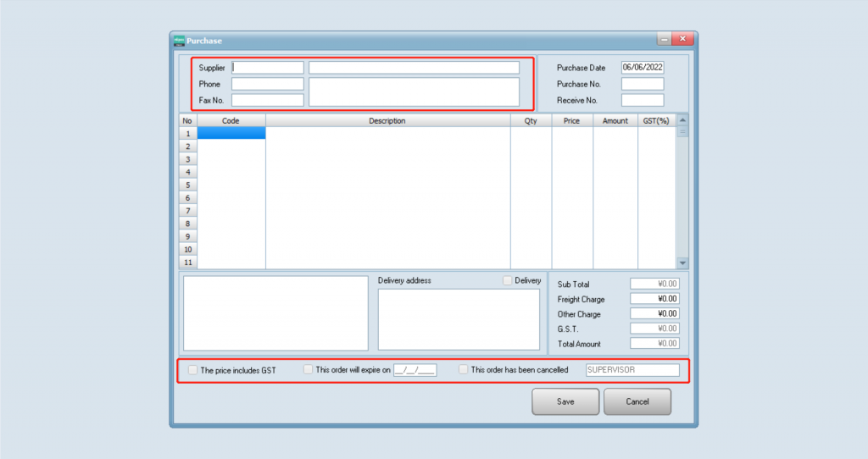Viewport: 868px width, 459px height.
Task: Click inside the Delivery address text box
Action: pos(458,319)
